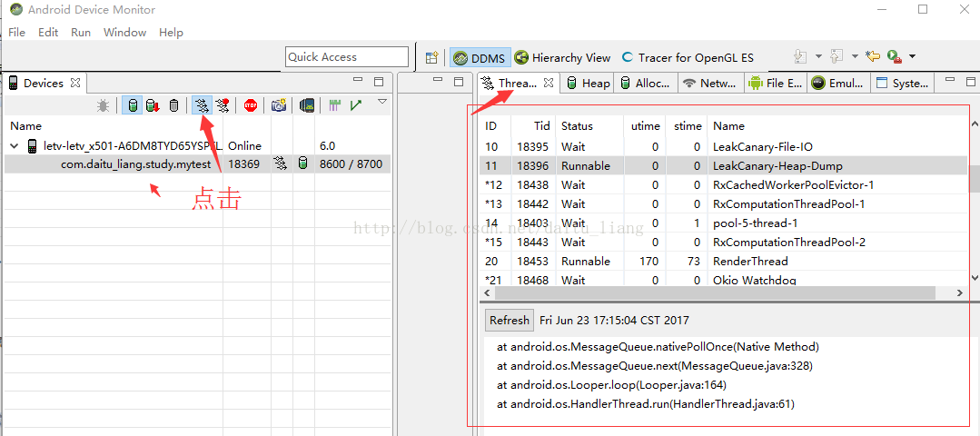Viewport: 980px width, 436px height.
Task: Click the Screen Capture camera icon
Action: pos(279,105)
